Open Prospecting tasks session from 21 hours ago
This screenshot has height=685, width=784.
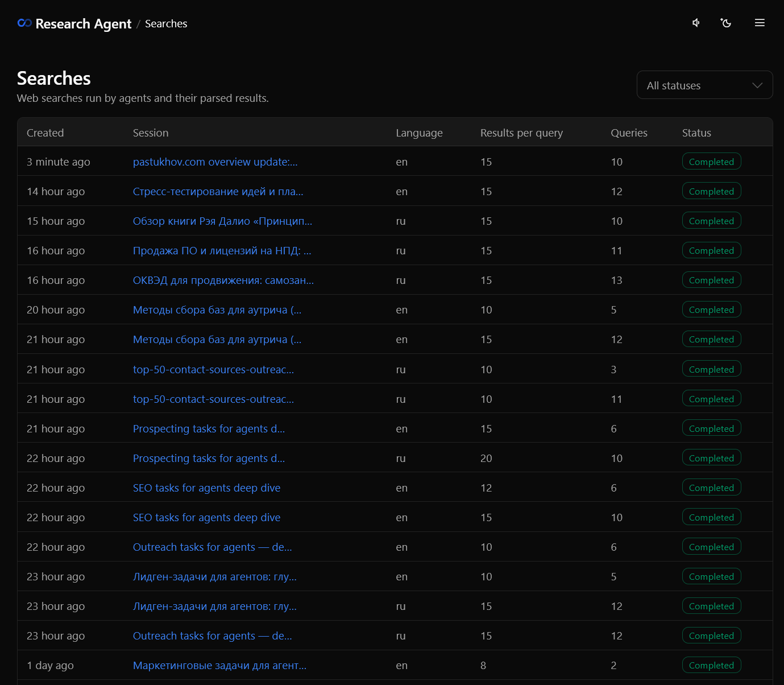tap(209, 429)
